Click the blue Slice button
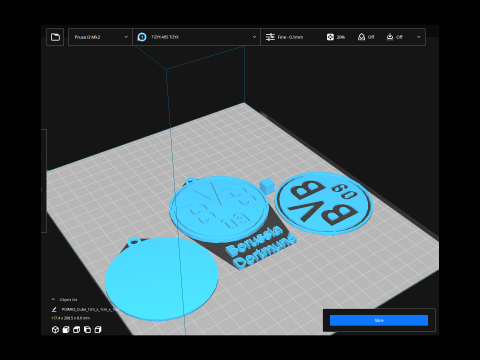The image size is (480, 360). click(x=379, y=320)
